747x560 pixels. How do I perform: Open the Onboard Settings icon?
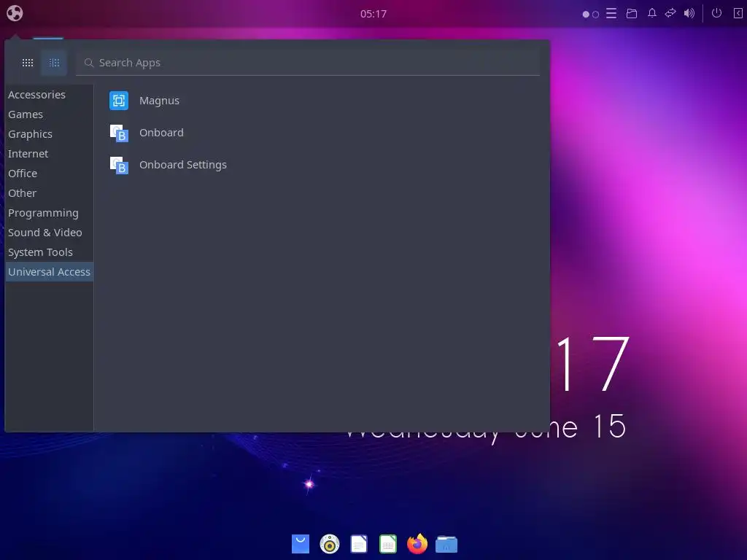click(119, 165)
